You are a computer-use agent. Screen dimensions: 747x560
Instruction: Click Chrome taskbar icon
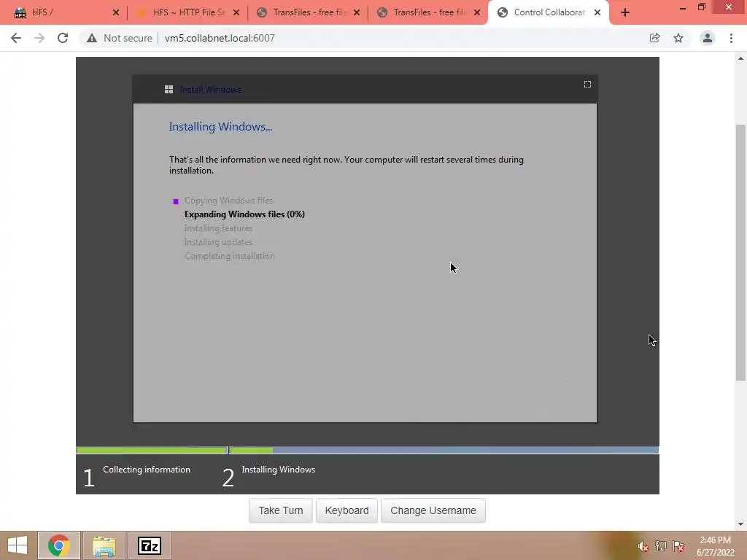(58, 545)
